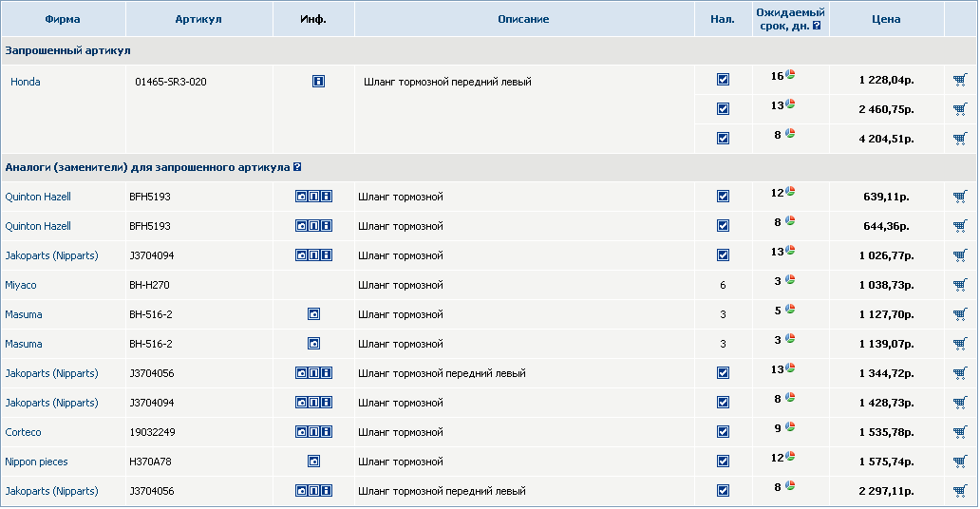Add Honda 1 228,04р. offer to cart
Screen dimensions: 980x509
[960, 80]
